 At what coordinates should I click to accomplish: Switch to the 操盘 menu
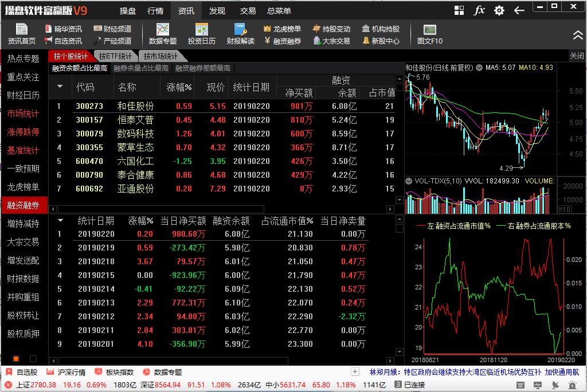(128, 11)
